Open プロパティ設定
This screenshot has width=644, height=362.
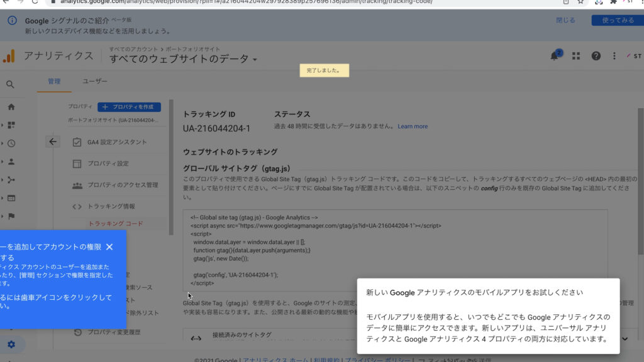coord(108,163)
